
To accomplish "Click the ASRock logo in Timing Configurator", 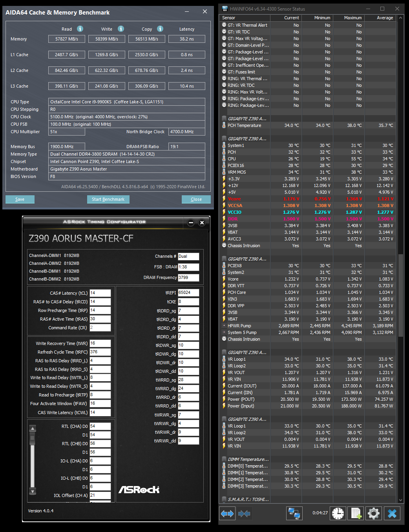I will click(x=139, y=490).
